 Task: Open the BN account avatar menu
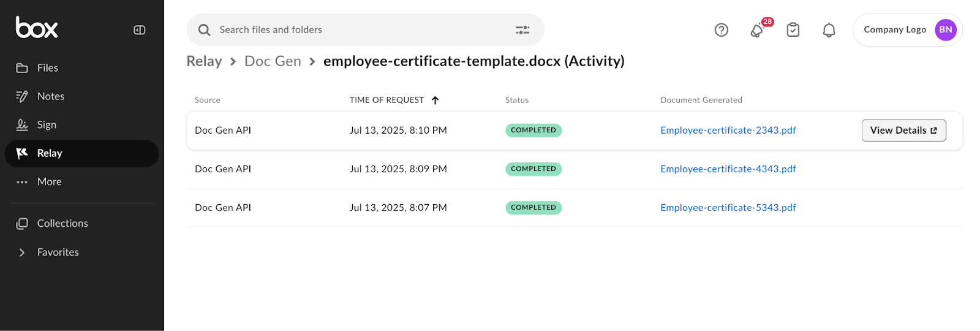(x=945, y=30)
